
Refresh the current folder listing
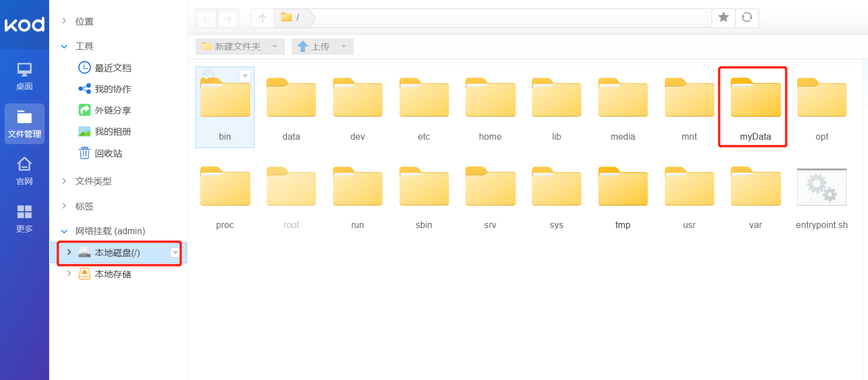747,18
